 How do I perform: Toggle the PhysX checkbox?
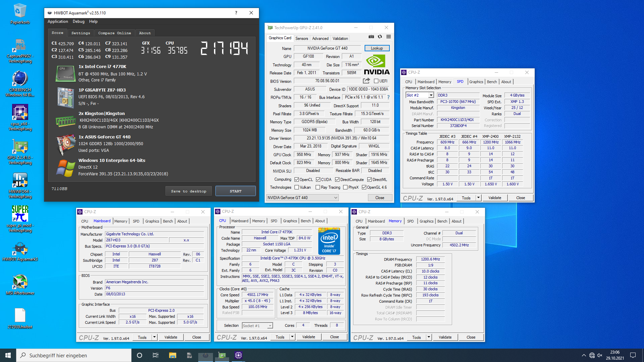pyautogui.click(x=345, y=187)
